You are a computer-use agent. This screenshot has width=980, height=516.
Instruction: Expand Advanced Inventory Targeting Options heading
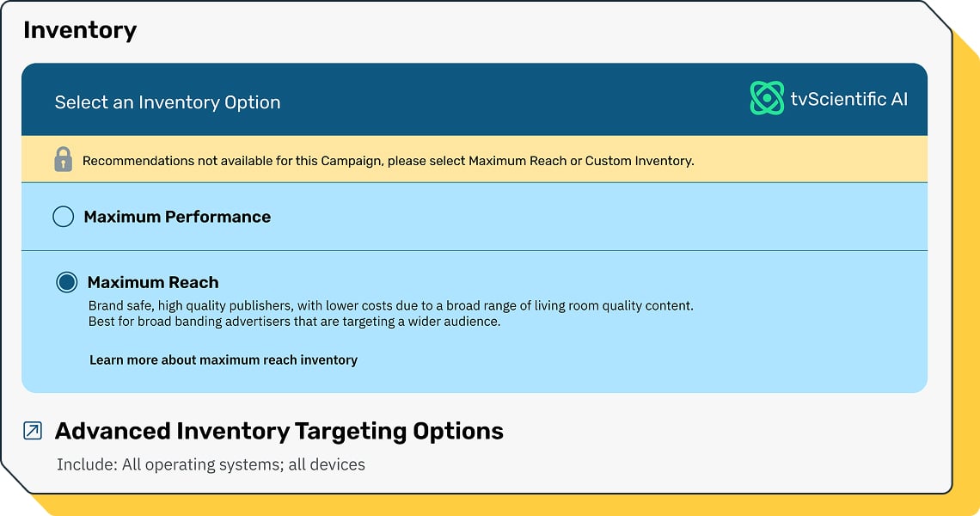(x=279, y=431)
